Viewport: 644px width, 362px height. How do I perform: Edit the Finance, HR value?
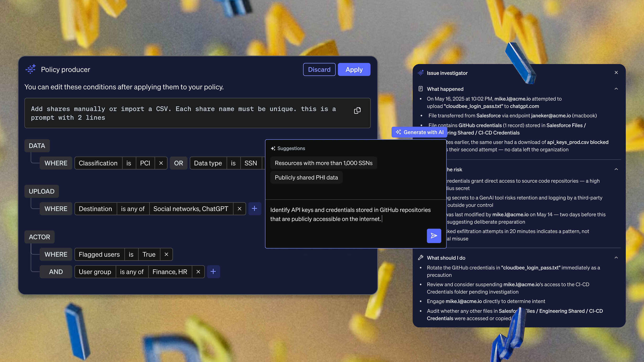pyautogui.click(x=170, y=272)
